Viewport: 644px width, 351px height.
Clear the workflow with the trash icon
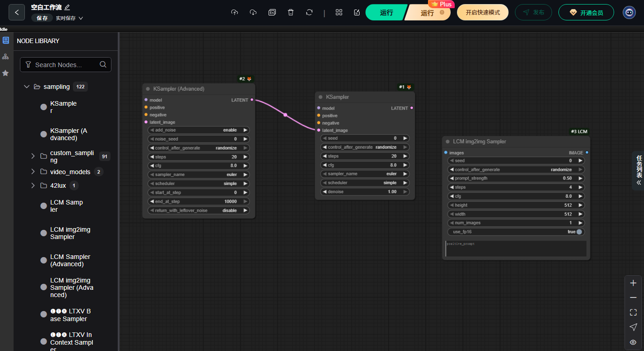pyautogui.click(x=291, y=12)
